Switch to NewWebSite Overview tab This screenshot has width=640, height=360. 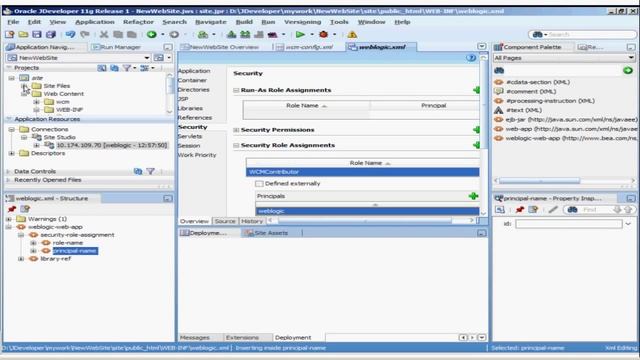[224, 47]
